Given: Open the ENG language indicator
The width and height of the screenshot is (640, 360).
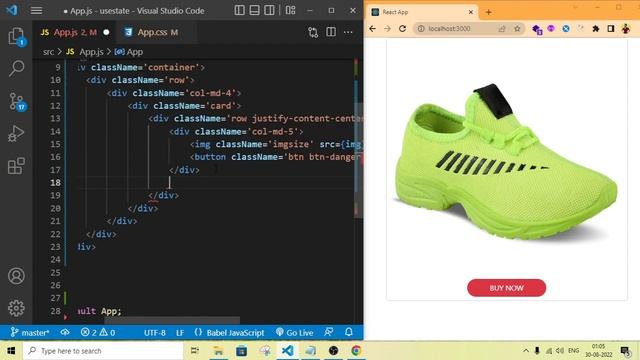Looking at the screenshot, I should click(x=573, y=351).
